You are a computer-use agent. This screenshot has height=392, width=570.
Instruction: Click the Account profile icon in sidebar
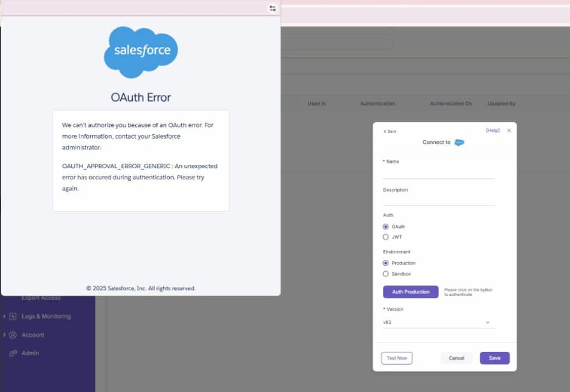click(13, 335)
